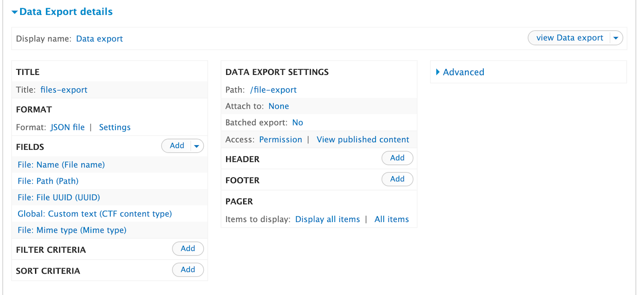Open the format Settings link
The height and width of the screenshot is (295, 644).
click(x=115, y=127)
